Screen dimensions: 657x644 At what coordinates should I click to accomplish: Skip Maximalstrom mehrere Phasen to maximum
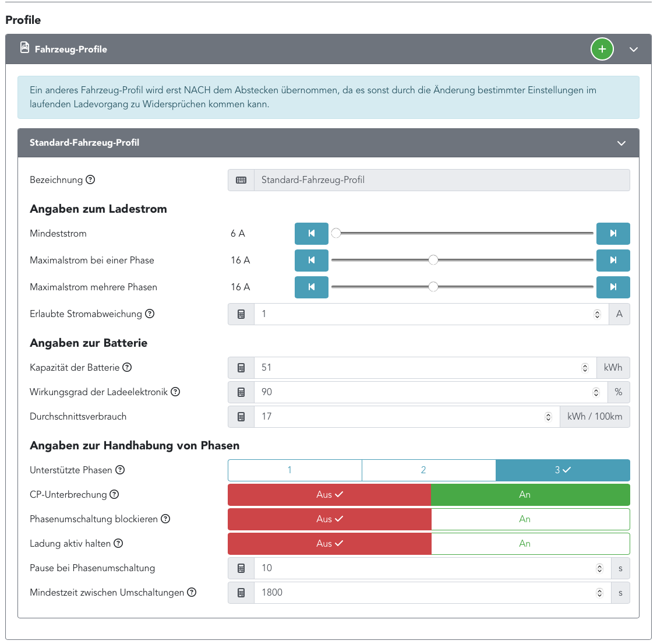point(613,287)
